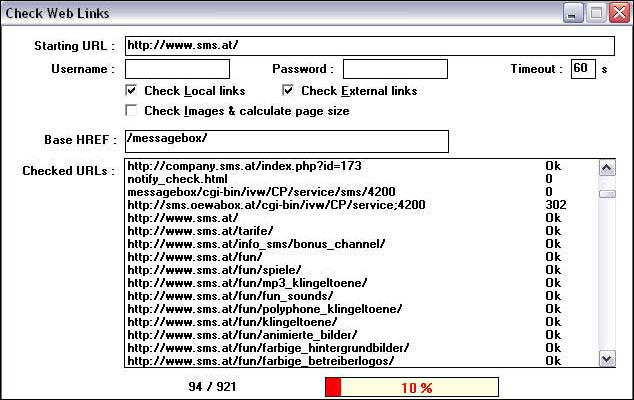Screen dimensions: 634x400
Task: Minimize the Check Web Links window
Action: coord(573,13)
